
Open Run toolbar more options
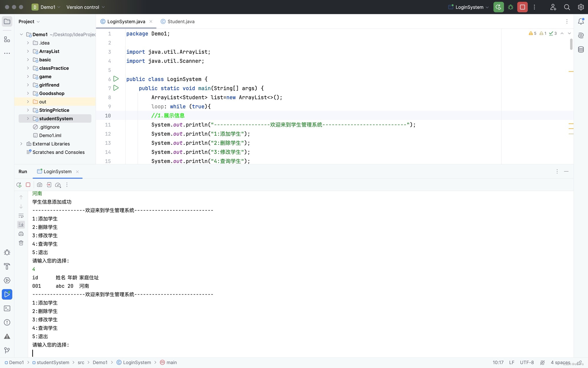coord(67,185)
